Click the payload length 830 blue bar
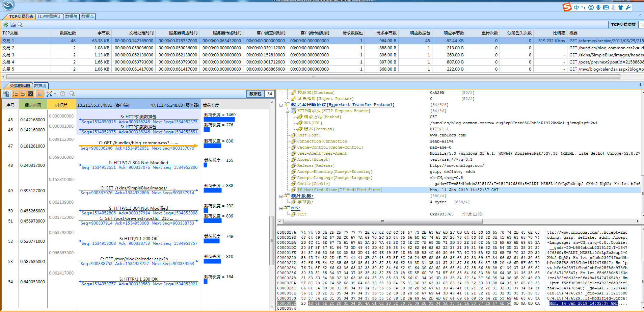This screenshot has height=312, width=644. pyautogui.click(x=212, y=146)
